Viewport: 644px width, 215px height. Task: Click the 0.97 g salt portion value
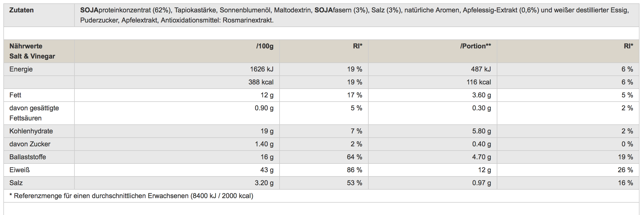pyautogui.click(x=481, y=183)
